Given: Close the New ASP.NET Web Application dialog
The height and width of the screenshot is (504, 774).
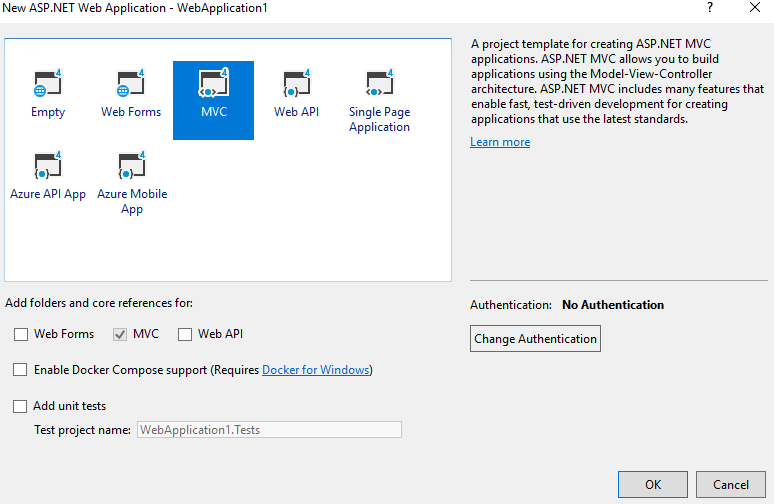Looking at the screenshot, I should (755, 7).
